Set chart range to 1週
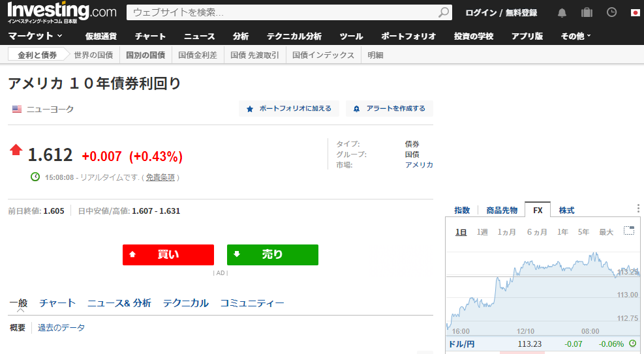The width and height of the screenshot is (644, 354). coord(482,232)
